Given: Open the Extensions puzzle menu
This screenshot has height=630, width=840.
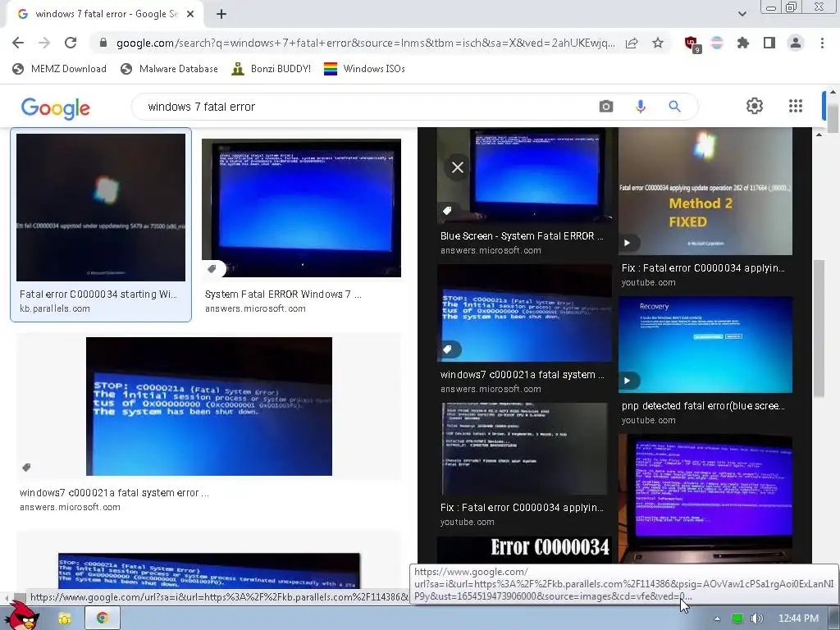Looking at the screenshot, I should click(x=743, y=43).
